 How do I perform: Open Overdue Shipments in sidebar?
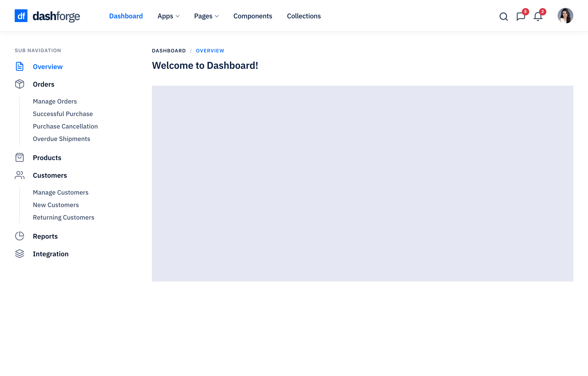pos(61,139)
